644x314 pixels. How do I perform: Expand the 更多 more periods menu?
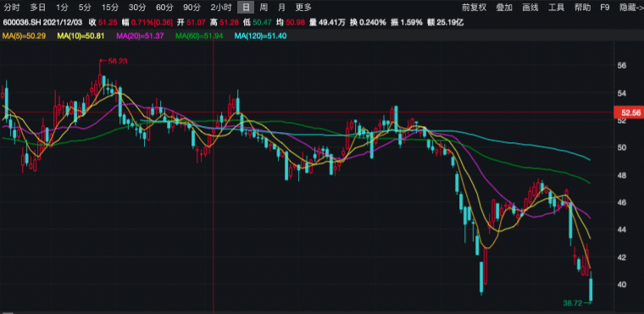(303, 7)
